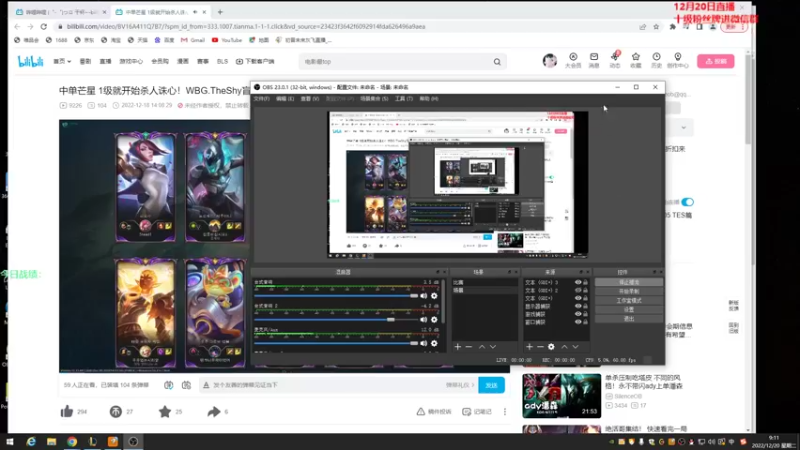Move selected source up with arrow
Viewport: 800px width, 450px height.
click(564, 347)
